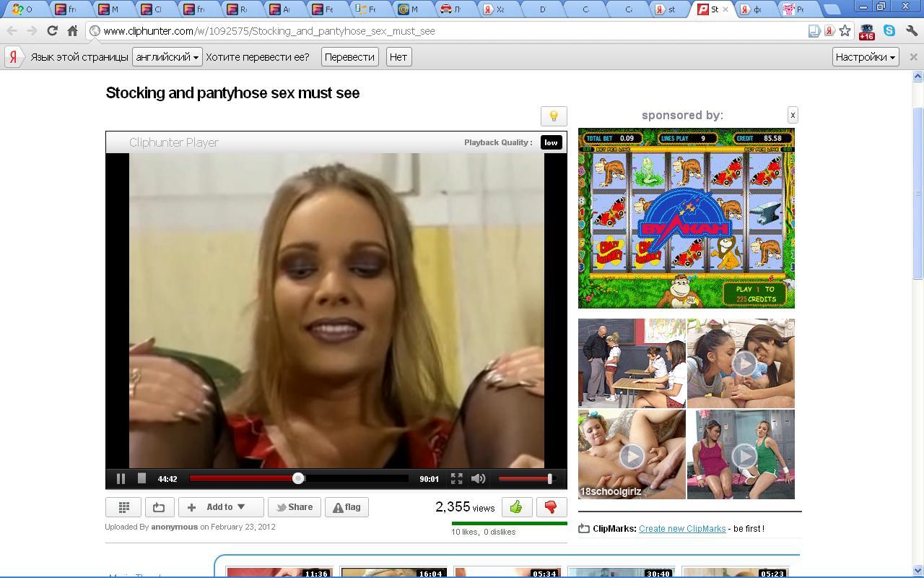Screen dimensions: 924x578
Task: Bookmark the page with the star icon
Action: [845, 31]
